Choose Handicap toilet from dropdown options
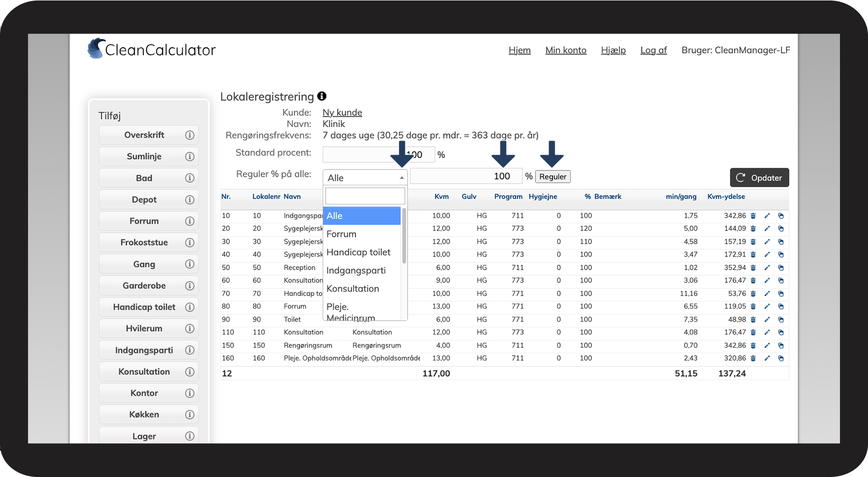Screen dimensions: 868x477 pyautogui.click(x=359, y=252)
